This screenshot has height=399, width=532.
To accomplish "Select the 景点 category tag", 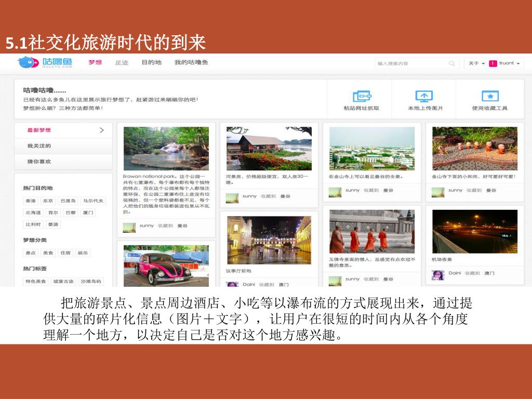I will 31,253.
